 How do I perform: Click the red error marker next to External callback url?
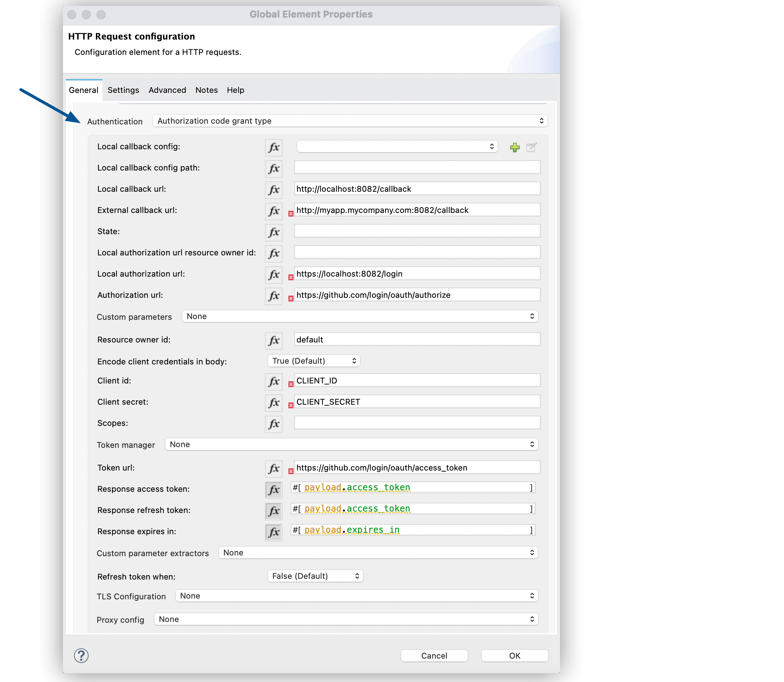click(x=291, y=214)
